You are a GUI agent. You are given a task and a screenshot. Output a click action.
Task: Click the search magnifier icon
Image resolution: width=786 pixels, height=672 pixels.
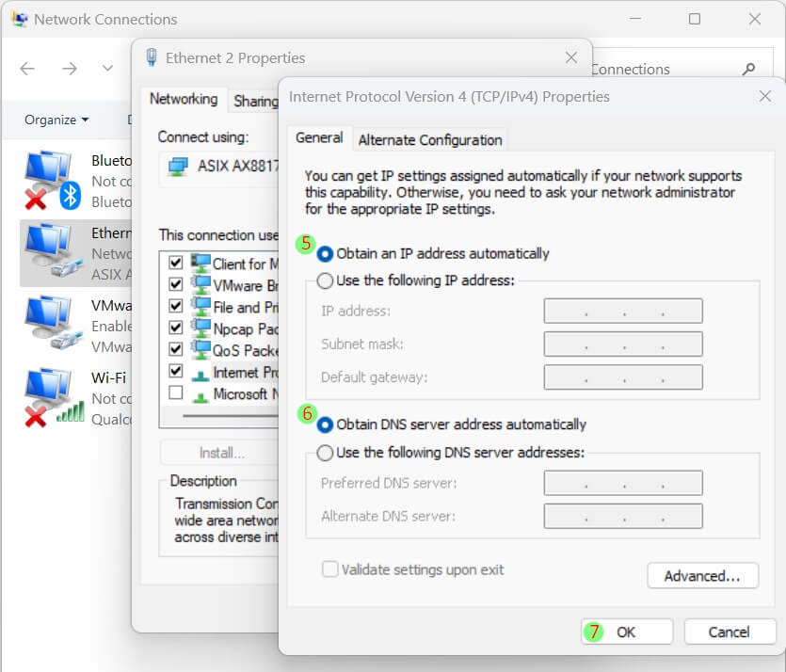(749, 69)
